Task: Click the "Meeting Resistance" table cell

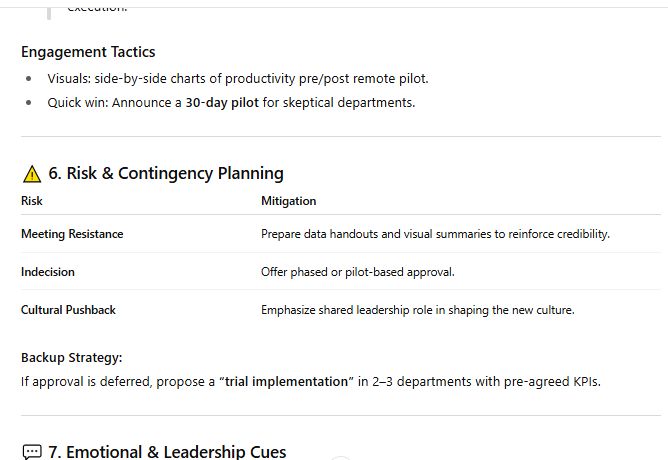Action: [x=72, y=234]
